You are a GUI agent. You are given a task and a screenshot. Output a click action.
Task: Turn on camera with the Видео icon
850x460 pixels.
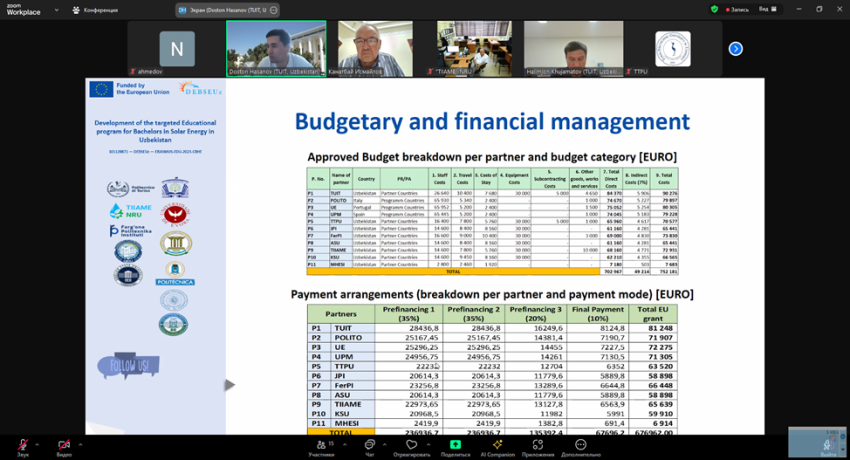tap(64, 446)
